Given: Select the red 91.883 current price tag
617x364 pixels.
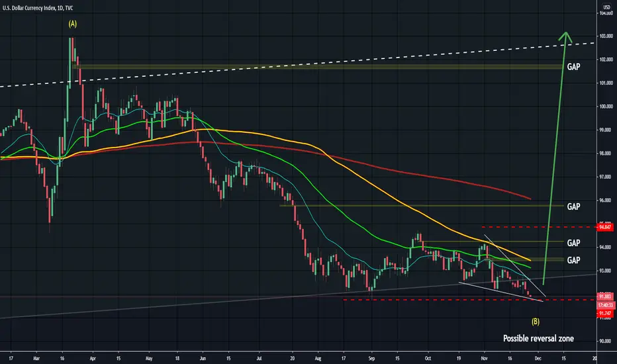Looking at the screenshot, I should [x=606, y=296].
